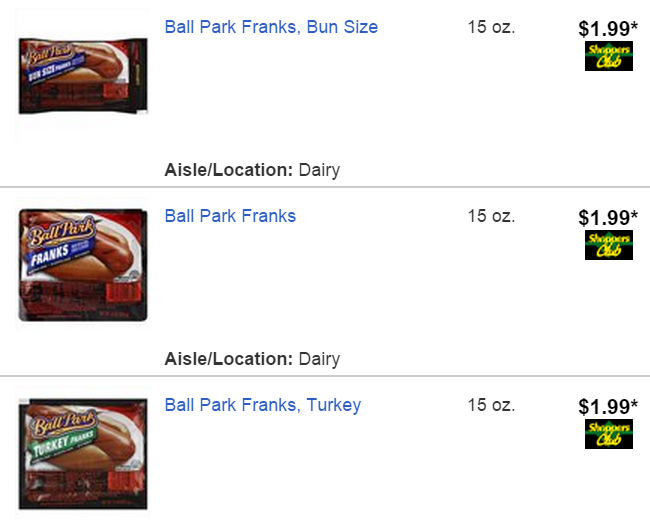Click the $1.99 price of Bun Size franks

tap(607, 29)
